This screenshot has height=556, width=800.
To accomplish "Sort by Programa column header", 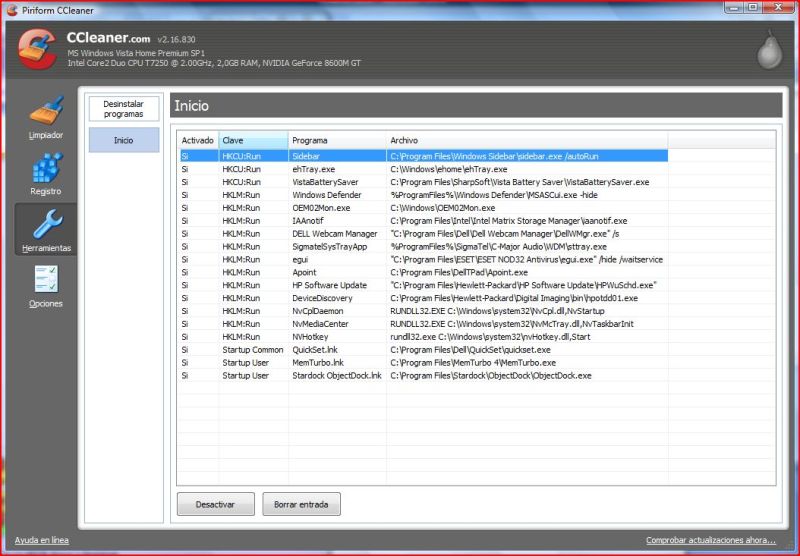I will [x=337, y=140].
